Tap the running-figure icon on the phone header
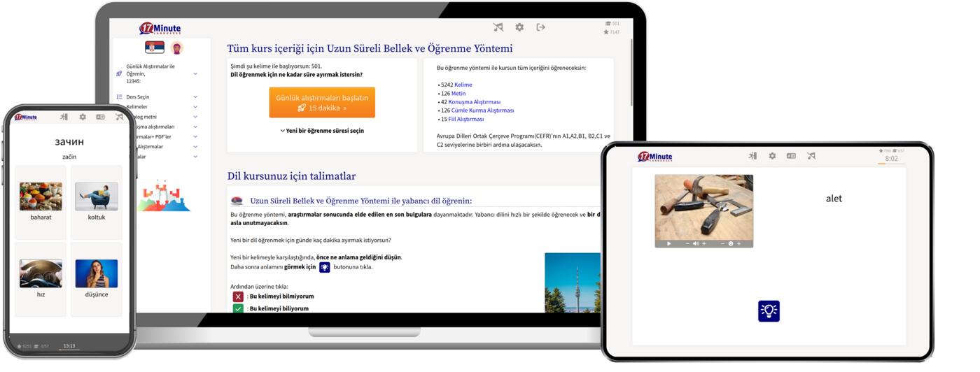 [x=64, y=117]
